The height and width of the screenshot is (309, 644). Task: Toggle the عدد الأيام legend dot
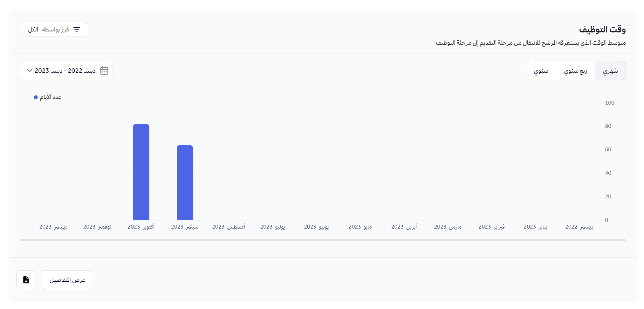click(36, 97)
